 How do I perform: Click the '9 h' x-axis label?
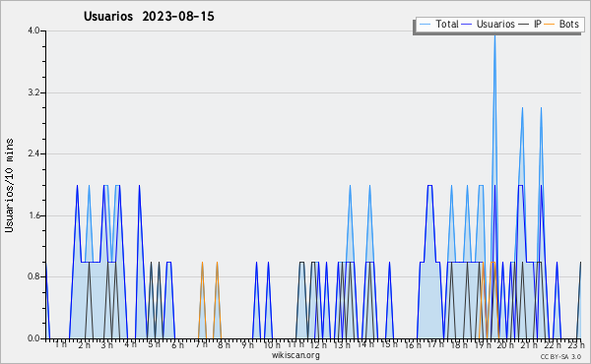247,345
